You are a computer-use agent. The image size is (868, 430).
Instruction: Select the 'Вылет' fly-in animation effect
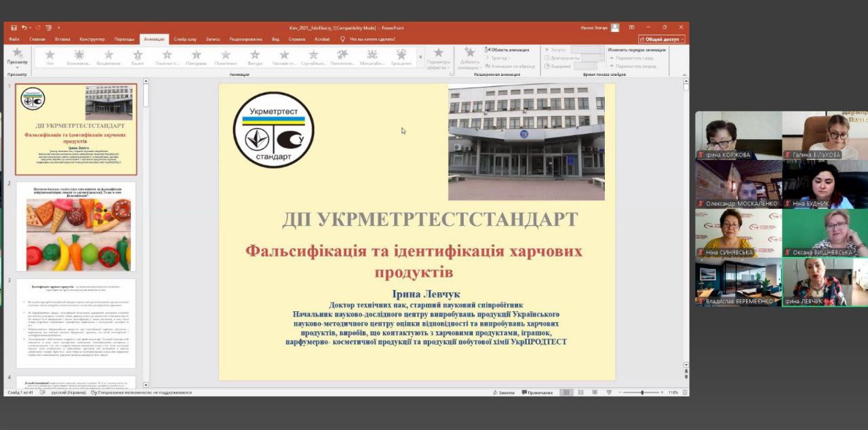coord(138,58)
